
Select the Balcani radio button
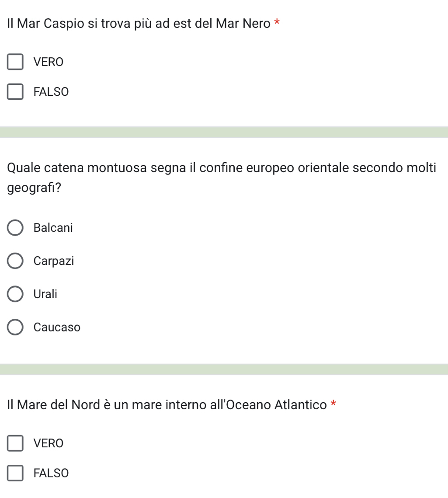(x=15, y=228)
